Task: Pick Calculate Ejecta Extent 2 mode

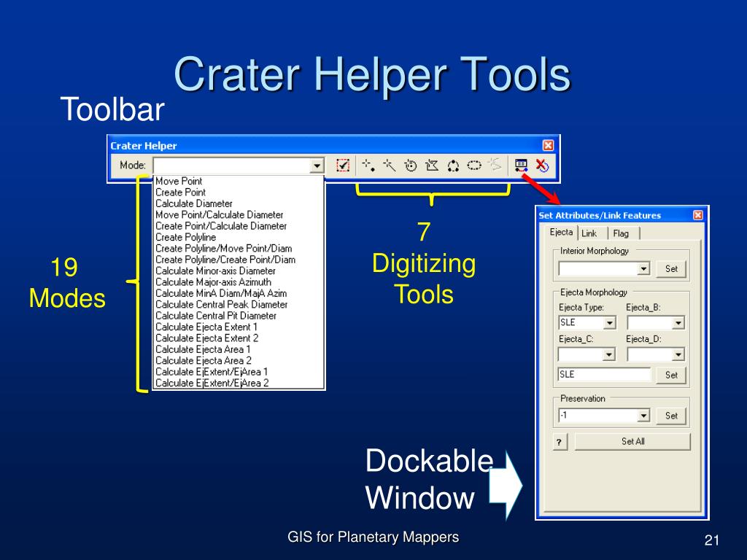Action: pyautogui.click(x=239, y=338)
